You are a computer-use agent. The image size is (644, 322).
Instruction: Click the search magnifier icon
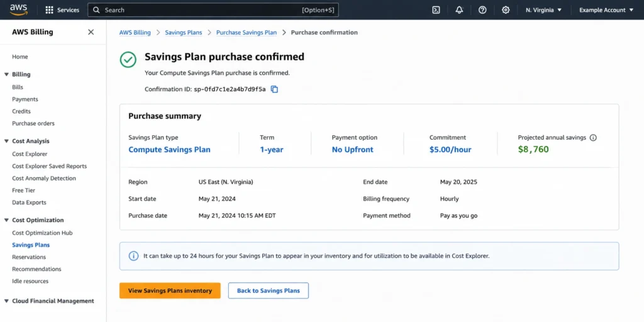pos(96,10)
